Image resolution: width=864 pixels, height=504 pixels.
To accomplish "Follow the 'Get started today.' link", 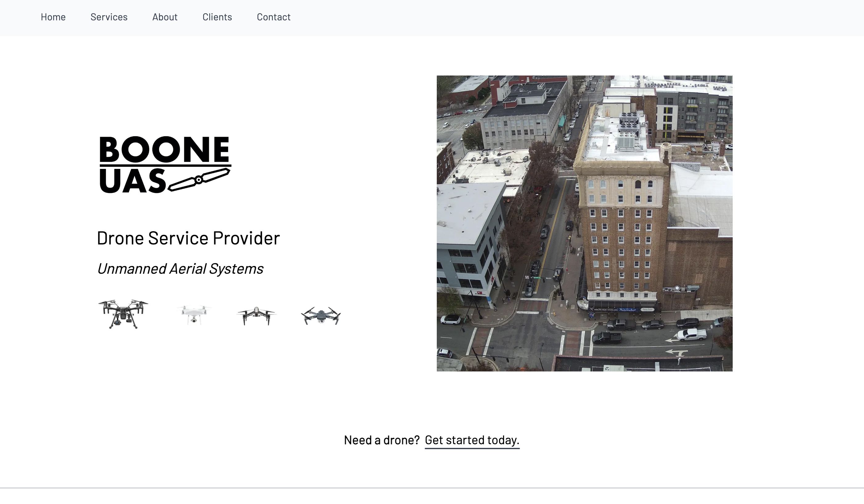I will point(472,440).
